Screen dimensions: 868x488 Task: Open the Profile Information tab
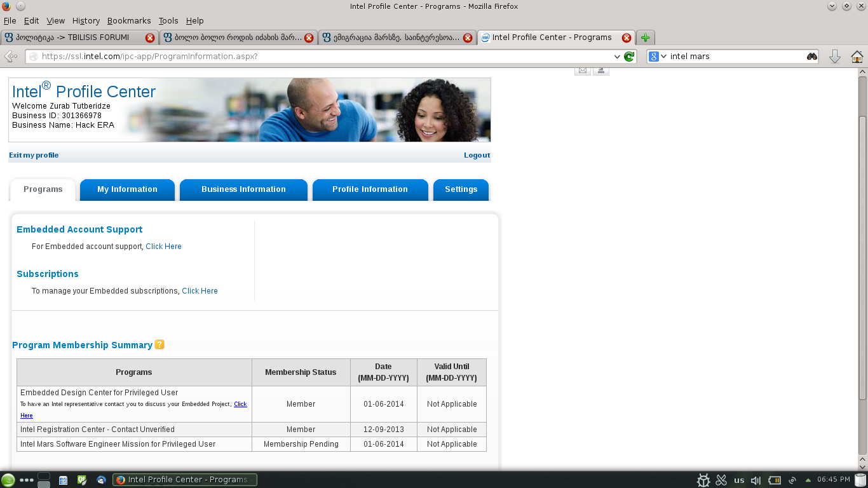pos(370,189)
